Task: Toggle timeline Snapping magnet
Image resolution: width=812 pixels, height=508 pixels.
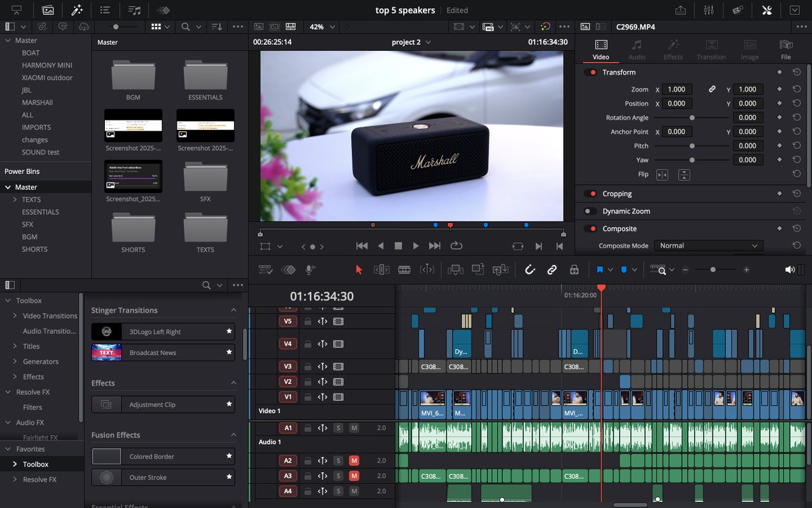Action: 530,270
